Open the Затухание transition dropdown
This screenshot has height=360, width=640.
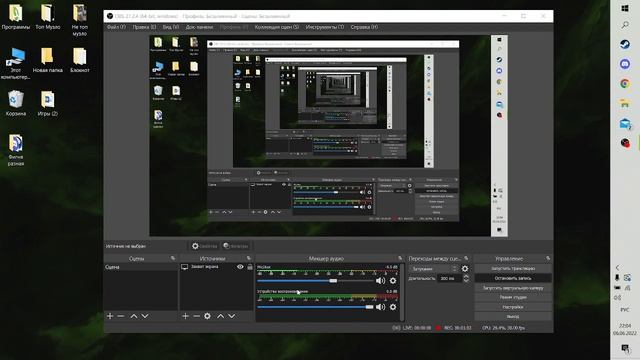coord(433,269)
